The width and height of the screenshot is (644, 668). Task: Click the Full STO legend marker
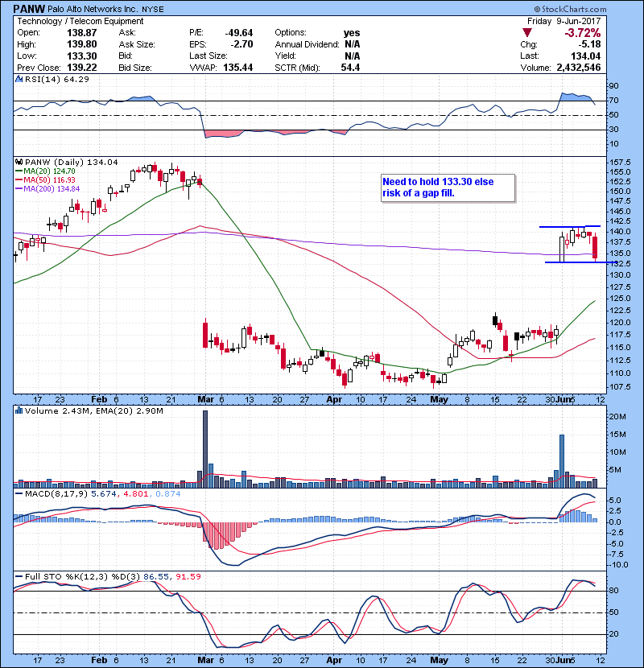18,577
